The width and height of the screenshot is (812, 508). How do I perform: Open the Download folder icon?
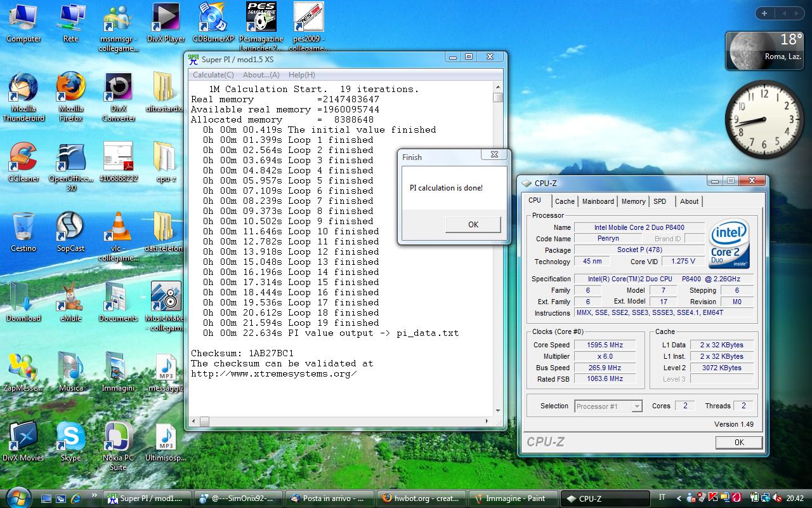[23, 302]
